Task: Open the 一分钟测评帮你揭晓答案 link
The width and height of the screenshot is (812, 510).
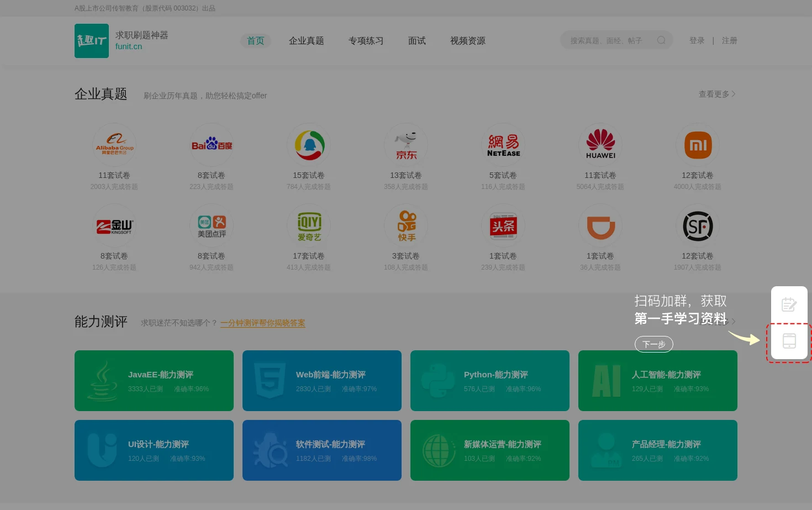Action: point(263,323)
